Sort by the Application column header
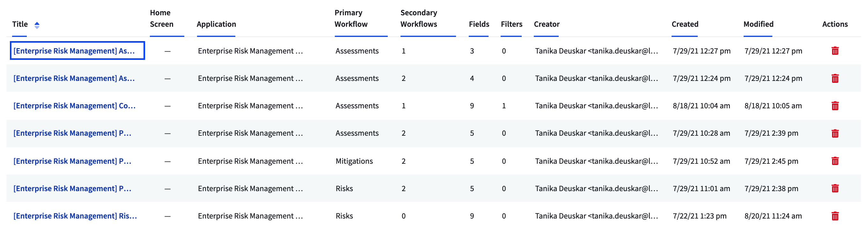This screenshot has height=230, width=868. tap(216, 24)
